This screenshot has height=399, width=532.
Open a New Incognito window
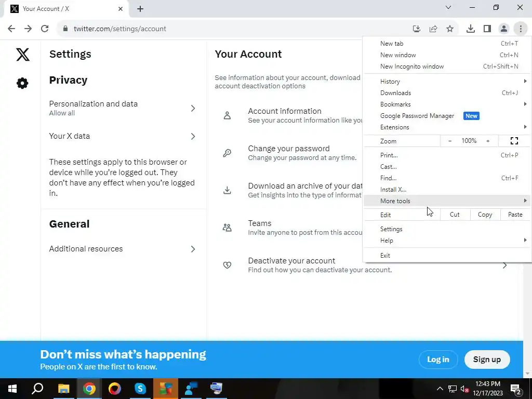(446, 66)
